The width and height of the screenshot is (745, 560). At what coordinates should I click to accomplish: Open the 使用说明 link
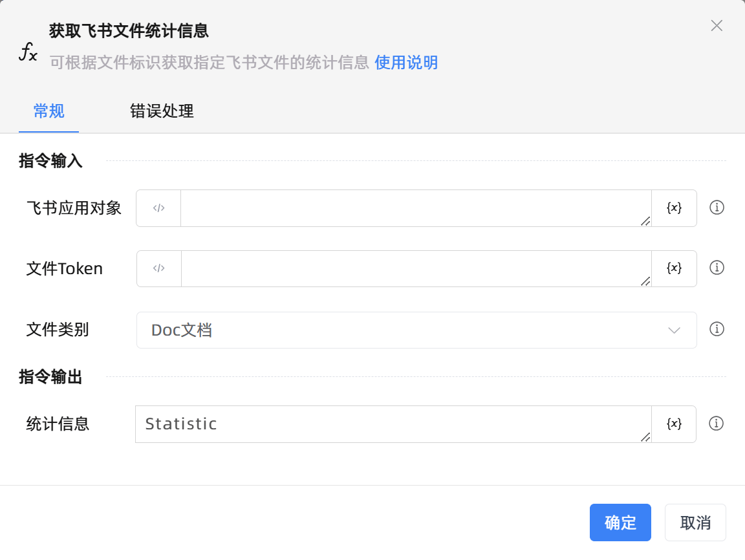(406, 62)
